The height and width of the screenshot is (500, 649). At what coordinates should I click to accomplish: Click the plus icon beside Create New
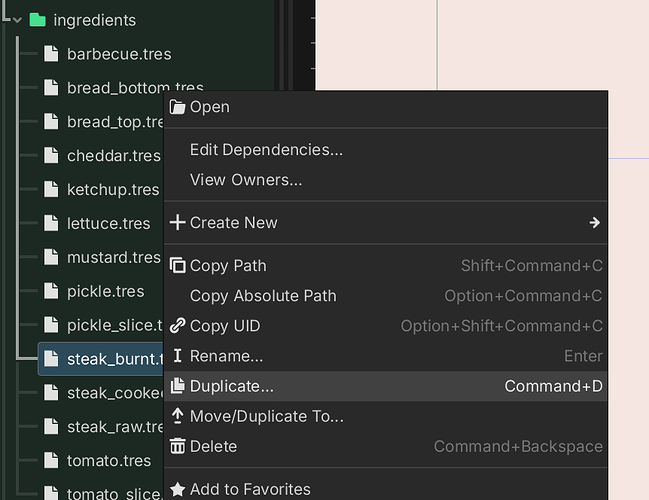click(x=178, y=222)
